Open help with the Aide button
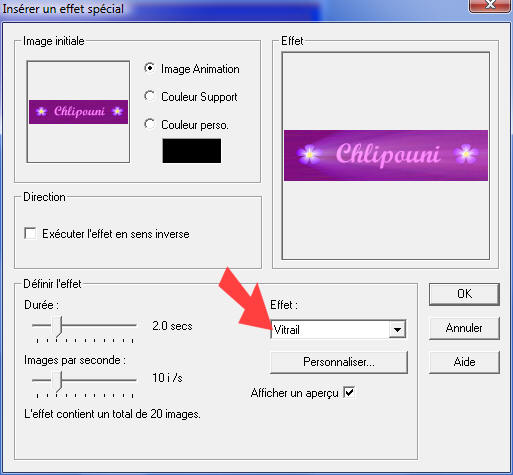Screen dimensions: 513x475 pyautogui.click(x=464, y=362)
